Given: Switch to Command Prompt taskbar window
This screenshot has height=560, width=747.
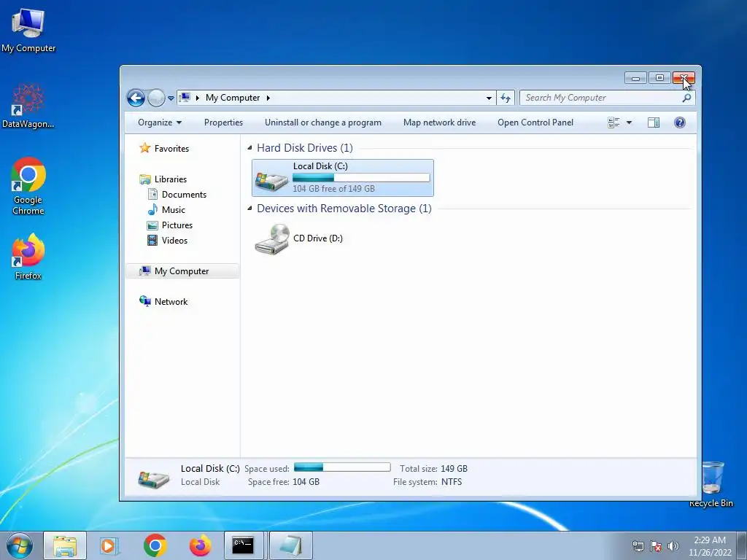Looking at the screenshot, I should click(244, 545).
